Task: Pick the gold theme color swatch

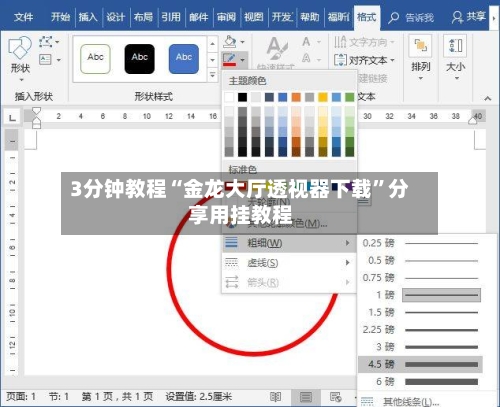Action: 323,97
